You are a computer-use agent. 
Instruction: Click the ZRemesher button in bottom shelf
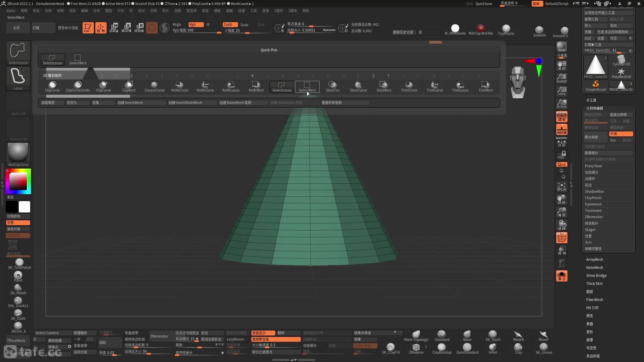pos(159,336)
